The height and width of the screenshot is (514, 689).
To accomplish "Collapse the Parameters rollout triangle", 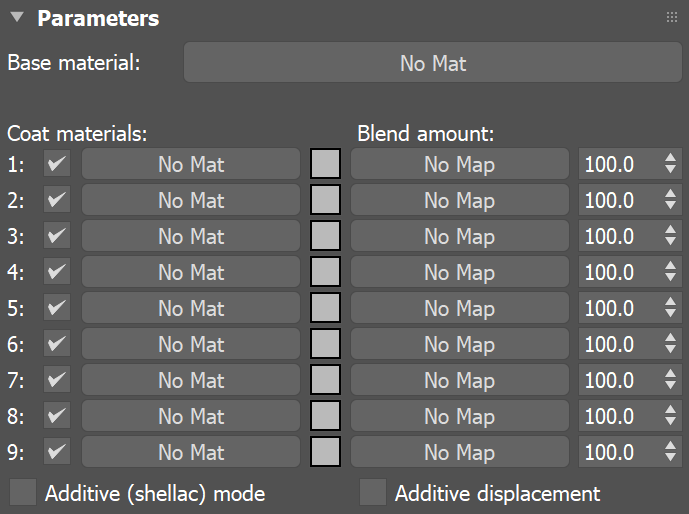I will click(17, 17).
